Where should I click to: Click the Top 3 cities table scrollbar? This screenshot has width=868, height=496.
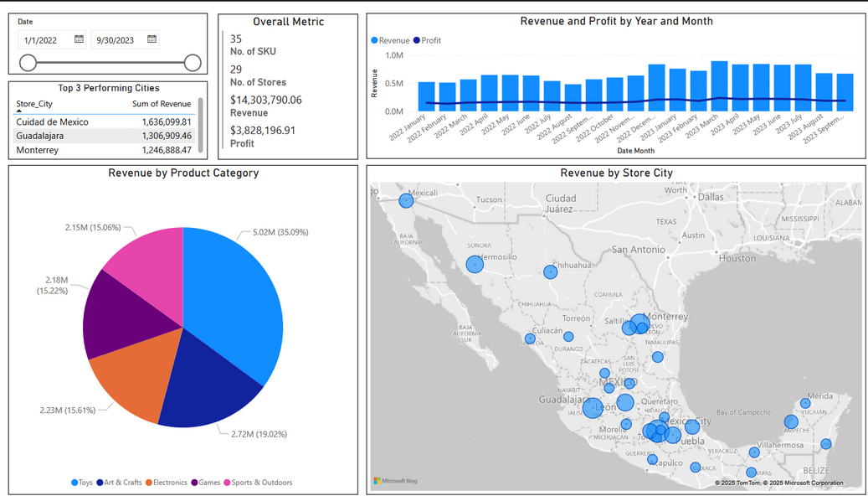[x=200, y=130]
